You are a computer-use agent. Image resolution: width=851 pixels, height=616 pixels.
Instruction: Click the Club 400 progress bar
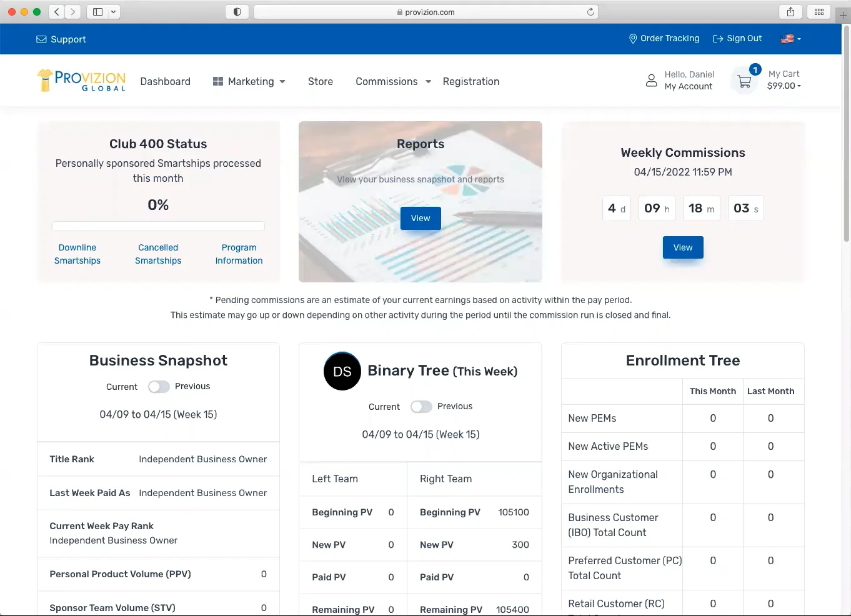[x=158, y=226]
